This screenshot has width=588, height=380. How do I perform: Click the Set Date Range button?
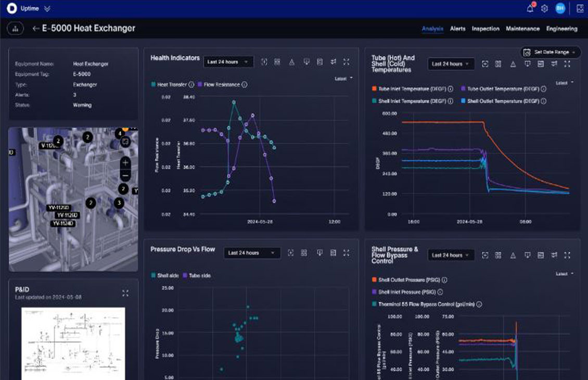[551, 52]
